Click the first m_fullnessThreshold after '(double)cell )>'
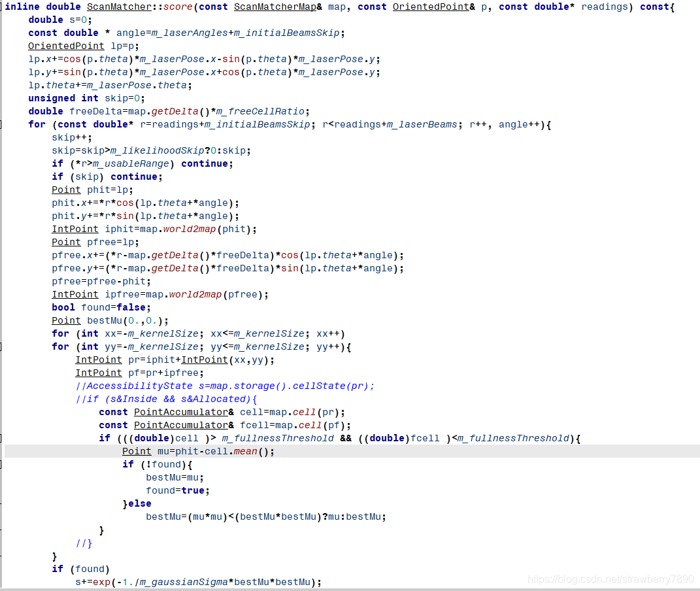The height and width of the screenshot is (591, 700). (x=278, y=438)
